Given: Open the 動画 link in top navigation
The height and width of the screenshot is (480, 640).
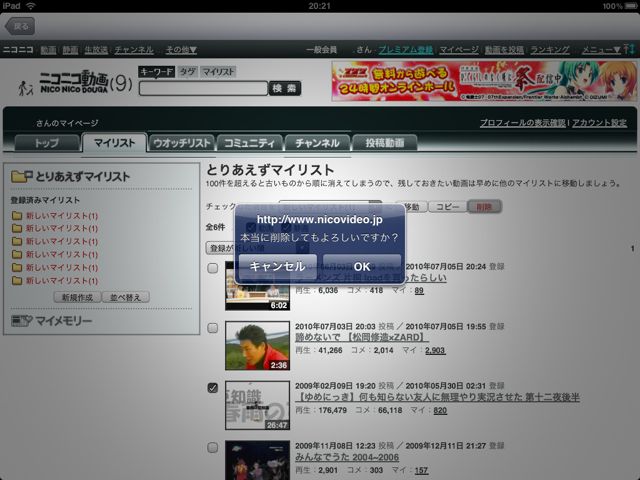Looking at the screenshot, I should pyautogui.click(x=48, y=50).
